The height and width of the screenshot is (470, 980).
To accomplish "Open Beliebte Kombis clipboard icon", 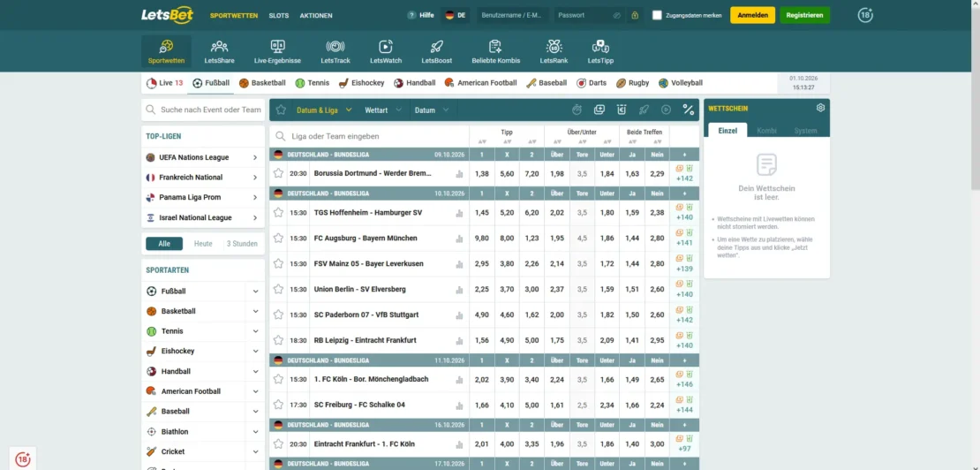I will (x=495, y=46).
